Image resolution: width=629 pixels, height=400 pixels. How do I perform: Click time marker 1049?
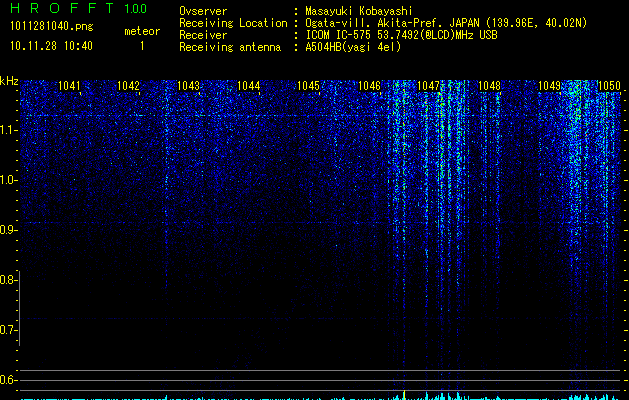[549, 85]
